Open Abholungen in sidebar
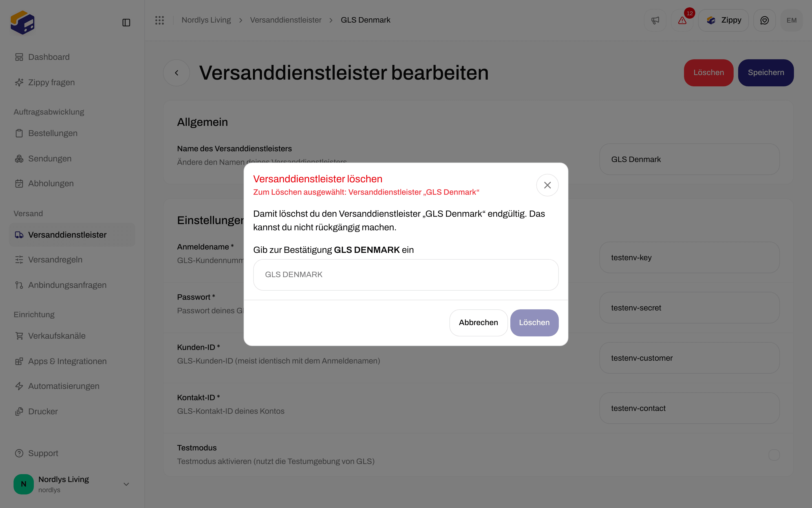The height and width of the screenshot is (508, 812). (72, 183)
